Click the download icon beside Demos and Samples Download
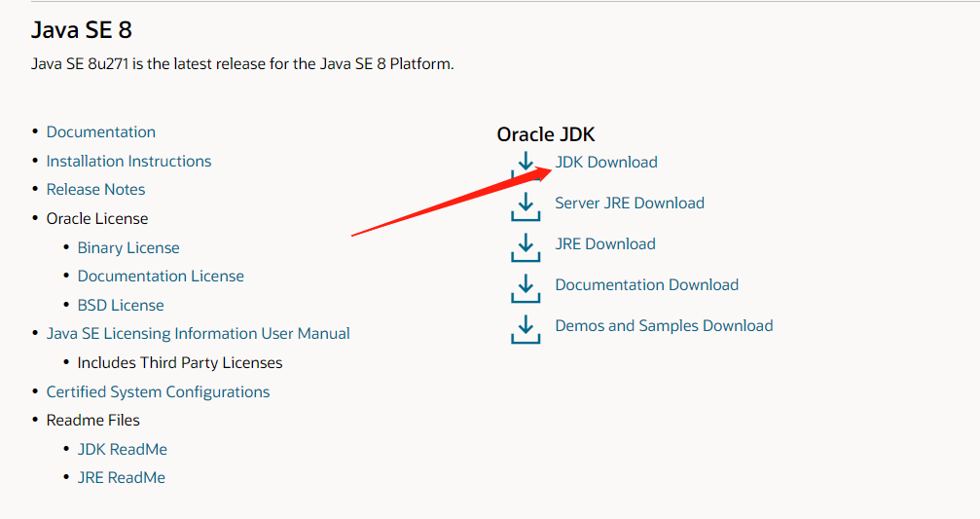Viewport: 980px width, 519px height. coord(526,329)
